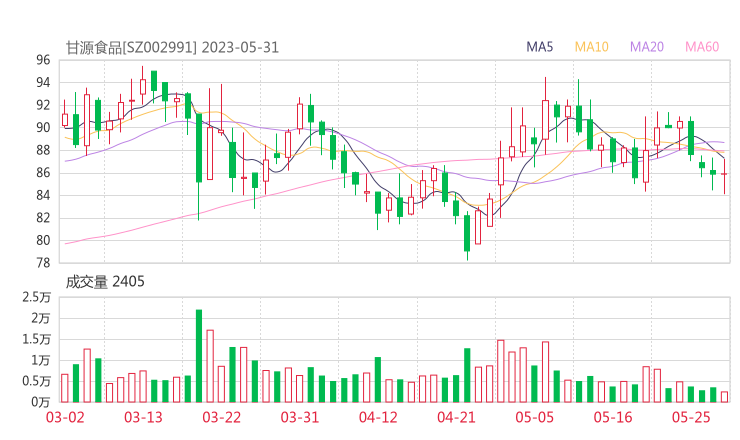Select the 05-16 date label
Viewport: 740px width, 440px height.
tap(613, 417)
